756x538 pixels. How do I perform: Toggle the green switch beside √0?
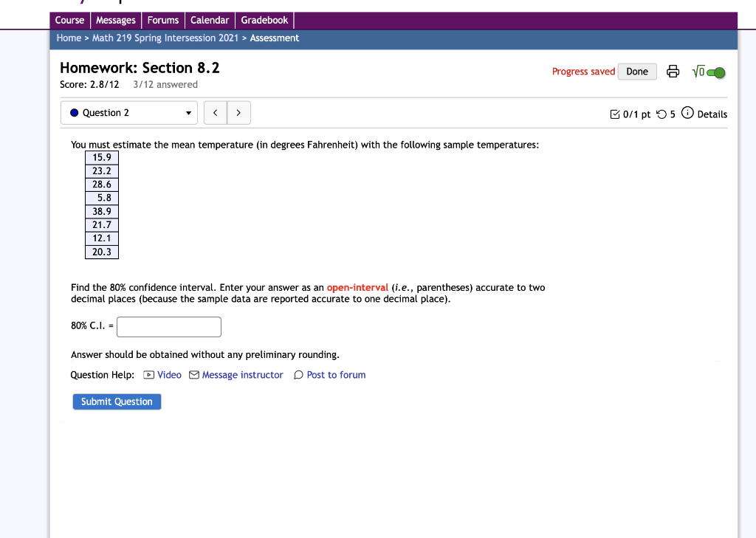click(x=715, y=71)
